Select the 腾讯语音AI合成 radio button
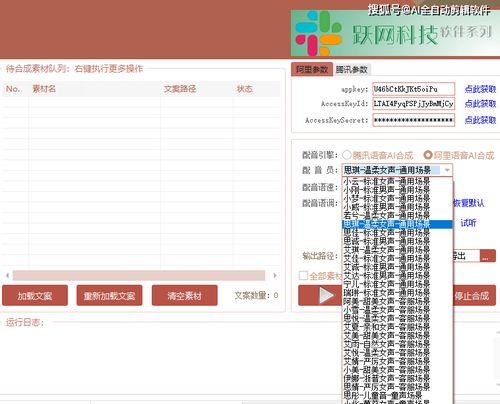The width and height of the screenshot is (500, 404). tap(347, 155)
